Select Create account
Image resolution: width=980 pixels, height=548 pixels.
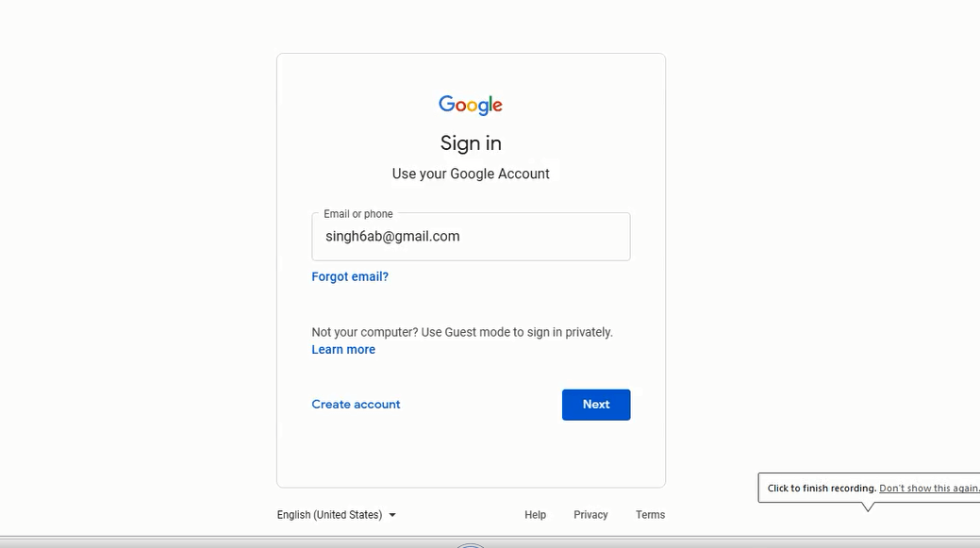[x=356, y=404]
